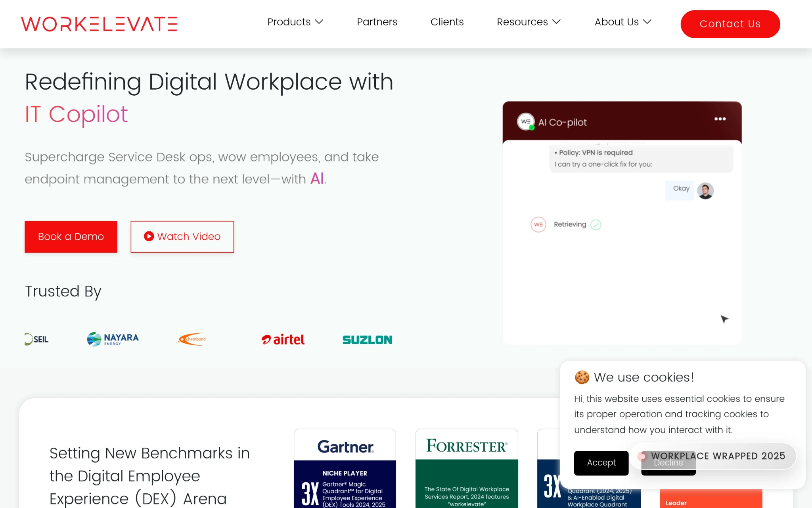The width and height of the screenshot is (812, 508).
Task: Click the green checkmark beside Retrieving
Action: [x=596, y=225]
